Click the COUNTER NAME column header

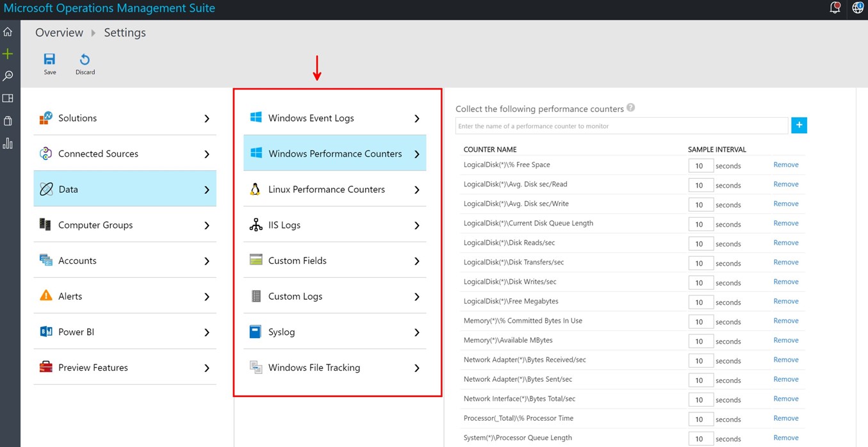490,149
